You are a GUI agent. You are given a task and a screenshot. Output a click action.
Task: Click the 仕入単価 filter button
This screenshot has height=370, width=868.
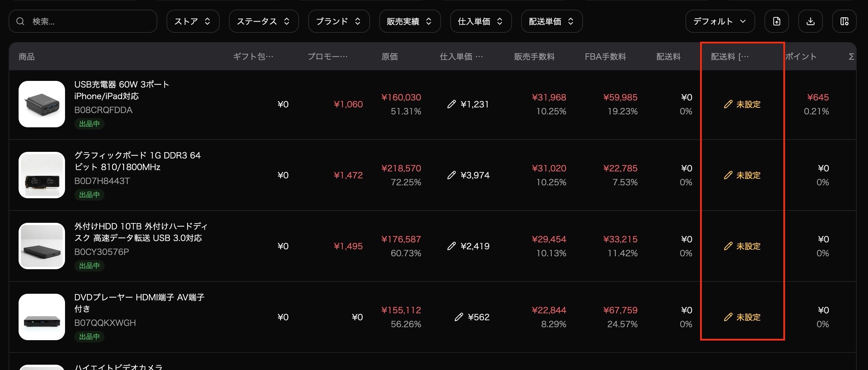tap(481, 22)
